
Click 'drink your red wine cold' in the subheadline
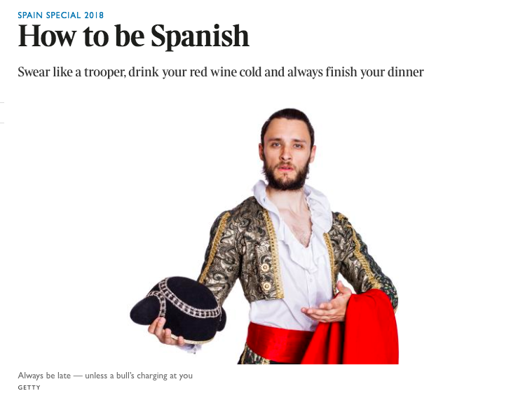coord(195,72)
